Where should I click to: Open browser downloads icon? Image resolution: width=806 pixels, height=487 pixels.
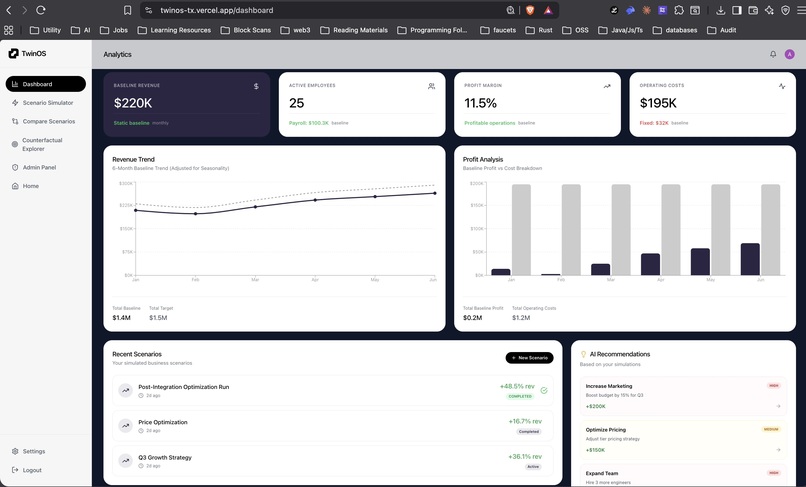point(720,10)
